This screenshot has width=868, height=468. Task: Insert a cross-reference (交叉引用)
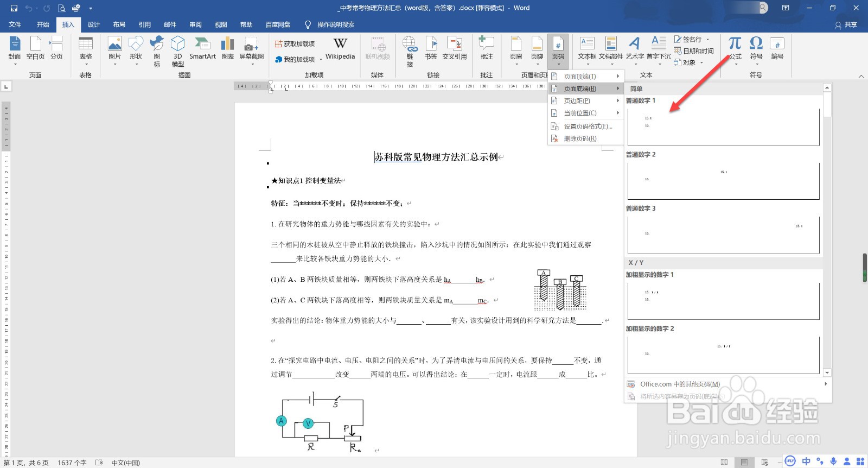(x=455, y=49)
